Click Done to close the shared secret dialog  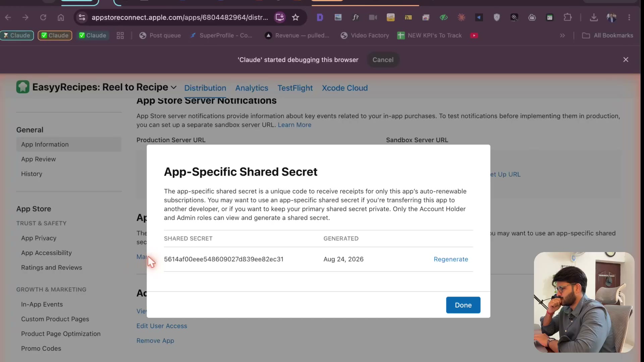[463, 305]
